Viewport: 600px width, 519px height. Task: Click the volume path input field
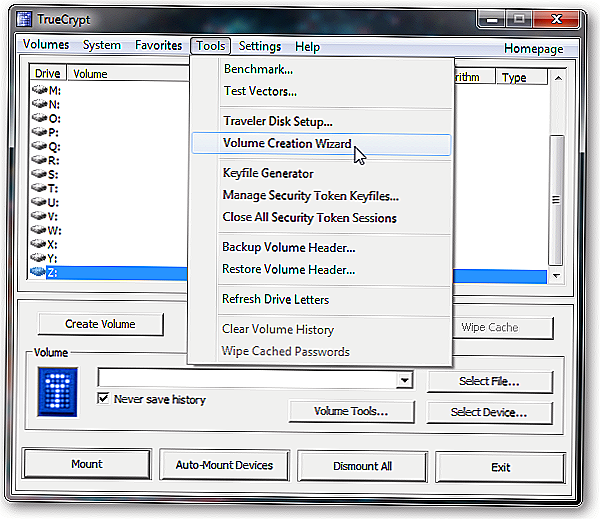coord(247,379)
